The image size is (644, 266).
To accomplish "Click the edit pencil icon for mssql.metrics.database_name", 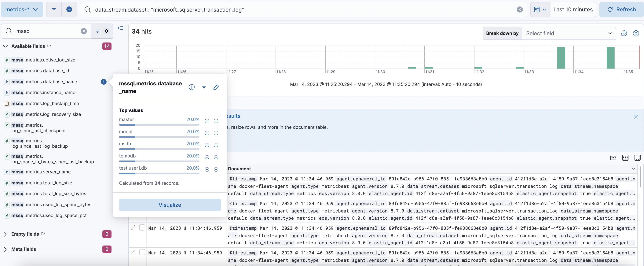I will tap(216, 87).
